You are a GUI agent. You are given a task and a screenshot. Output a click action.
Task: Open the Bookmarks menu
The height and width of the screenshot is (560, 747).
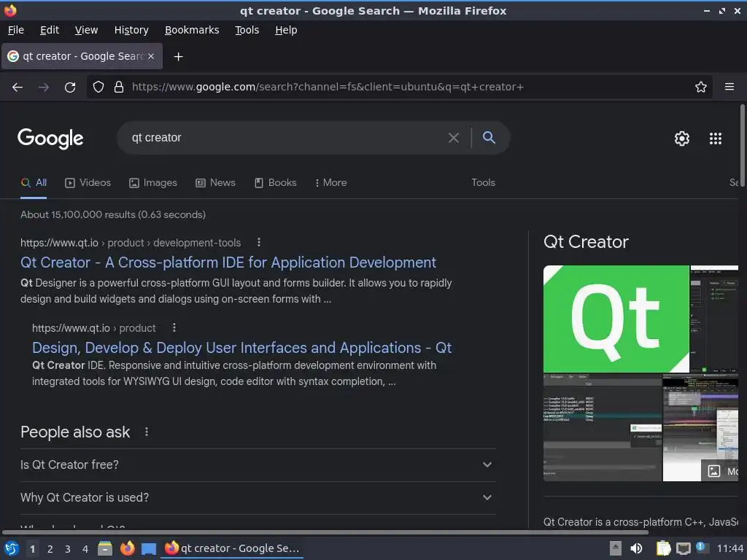click(192, 30)
